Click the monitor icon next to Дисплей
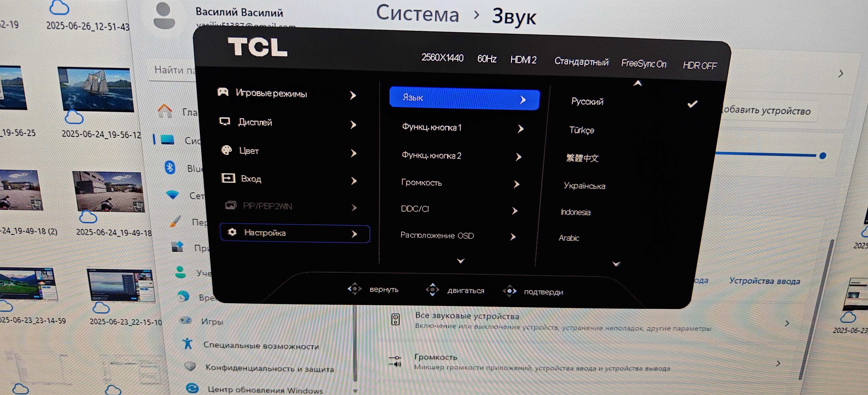The image size is (868, 395). coord(224,121)
